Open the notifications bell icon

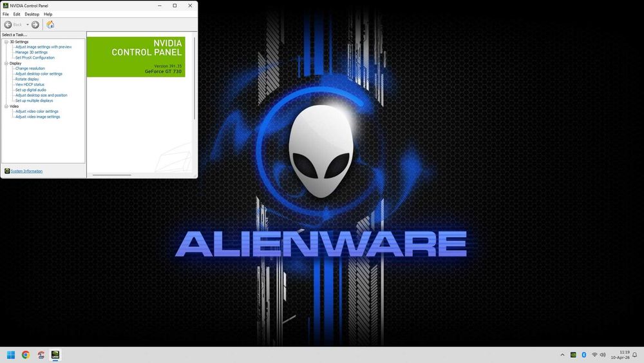point(635,355)
